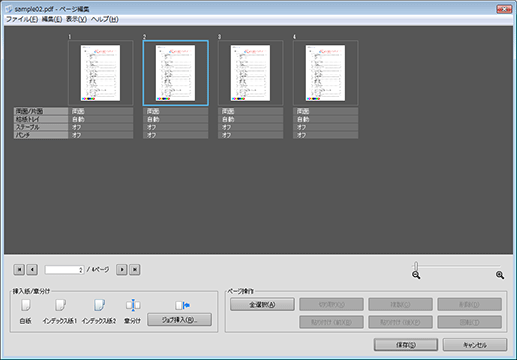517x360 pixels.
Task: Click page 1's staple オフ cell
Action: pos(101,127)
